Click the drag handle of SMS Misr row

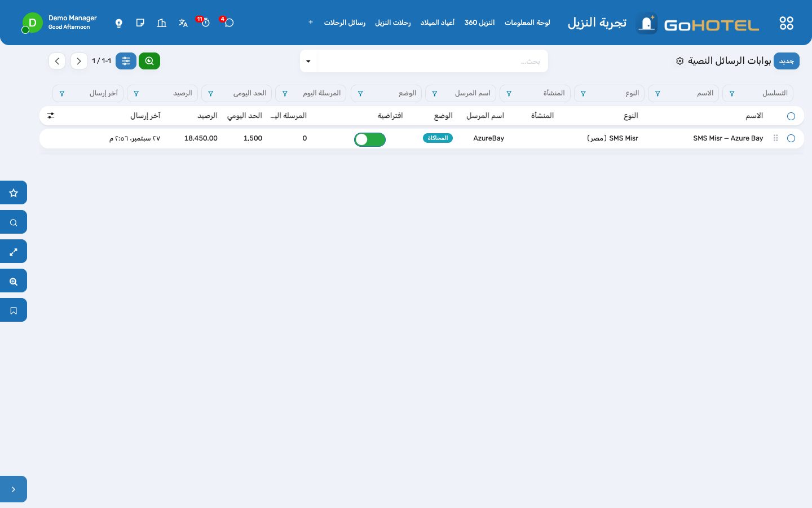pyautogui.click(x=776, y=138)
